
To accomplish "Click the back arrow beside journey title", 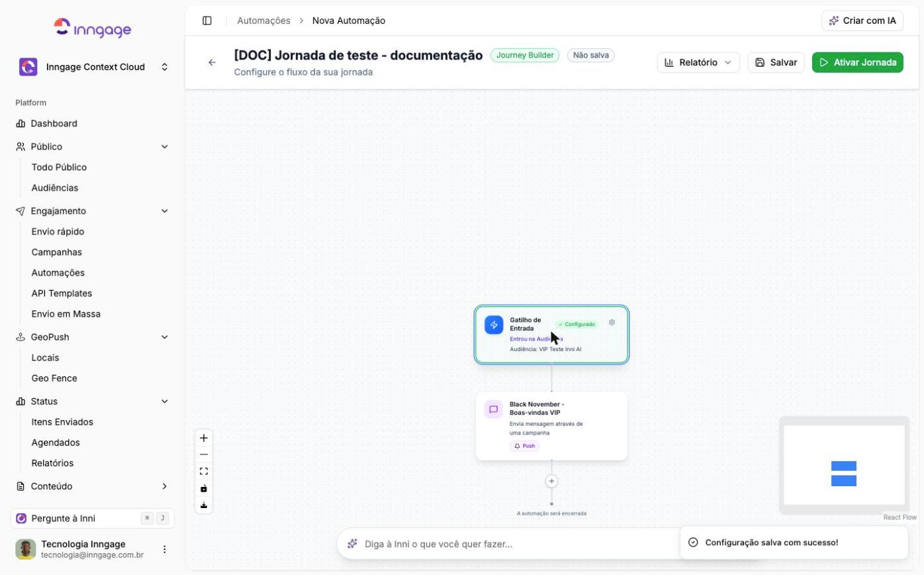I will pos(212,62).
